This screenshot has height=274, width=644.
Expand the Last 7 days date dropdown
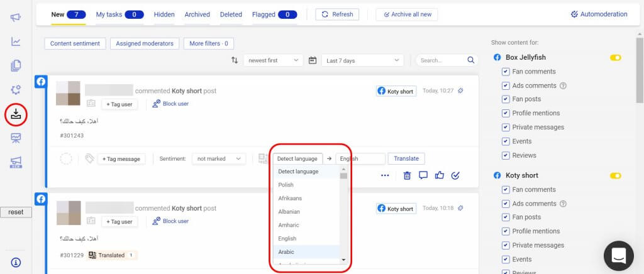coord(362,60)
